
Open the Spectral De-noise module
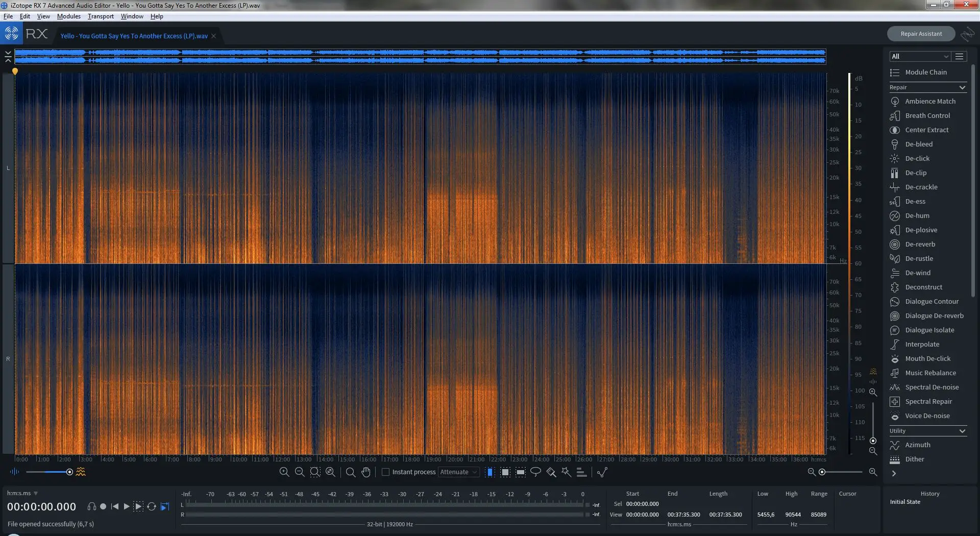924,387
